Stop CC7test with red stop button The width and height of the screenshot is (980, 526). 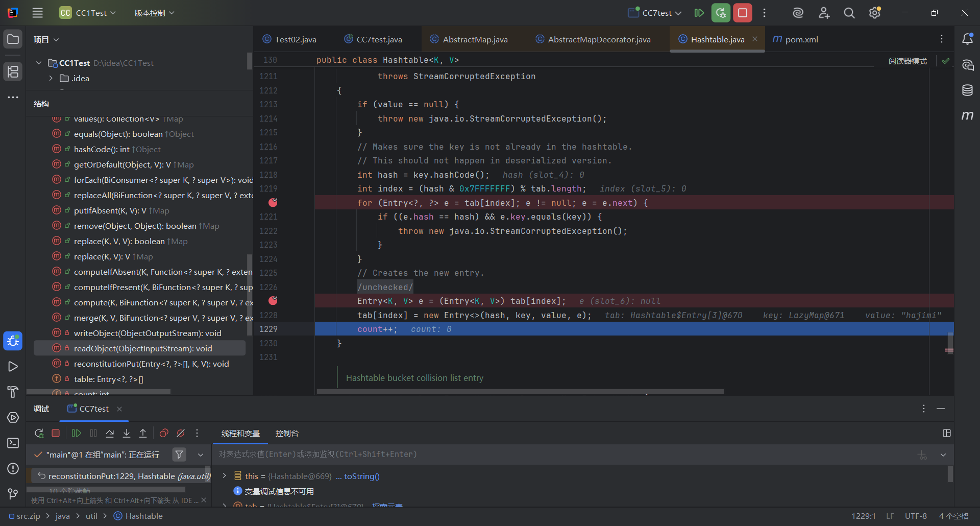click(743, 13)
